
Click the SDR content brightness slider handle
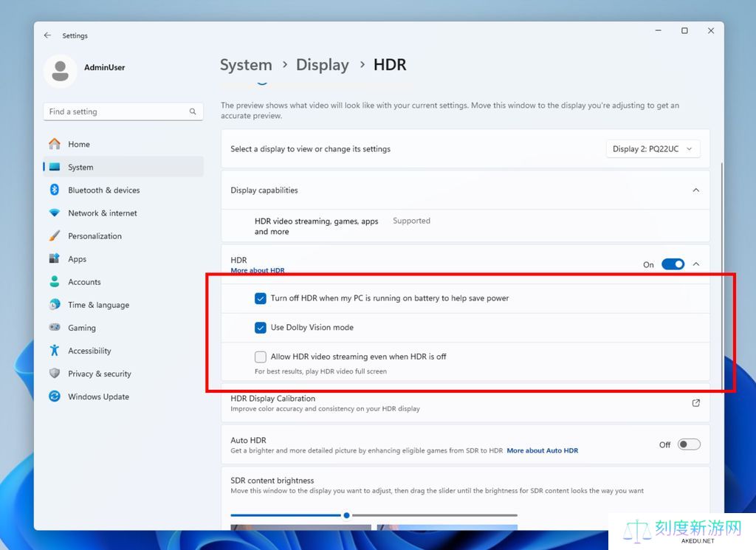346,515
